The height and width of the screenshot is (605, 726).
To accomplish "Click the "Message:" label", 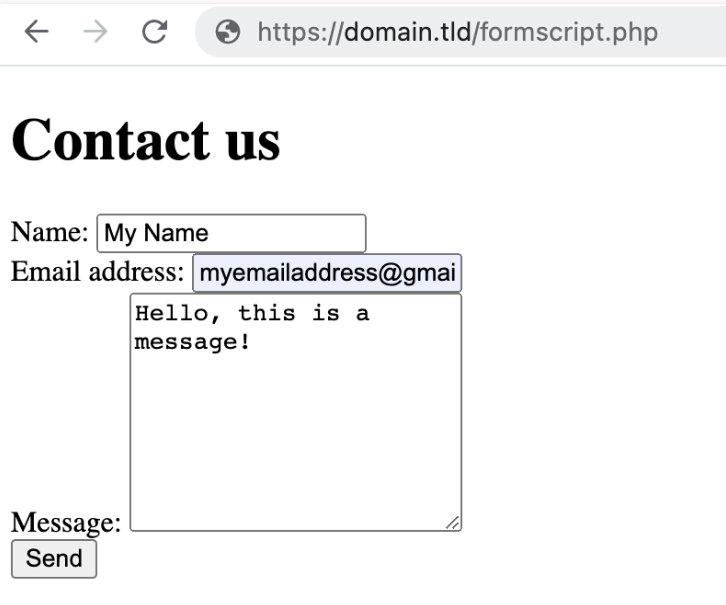I will [66, 522].
